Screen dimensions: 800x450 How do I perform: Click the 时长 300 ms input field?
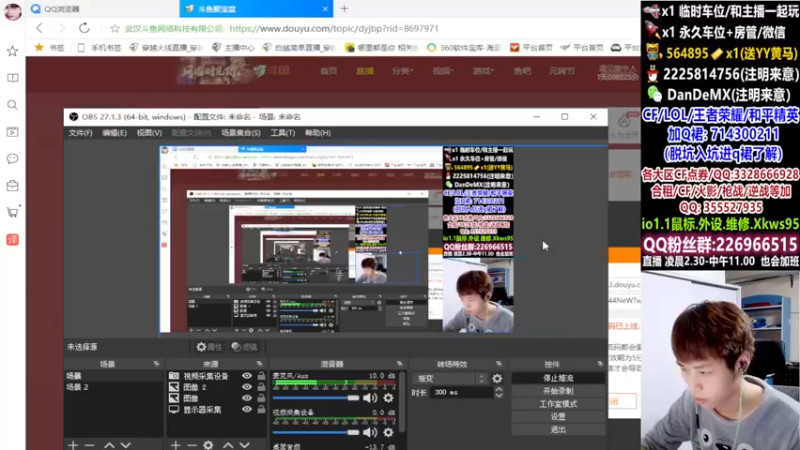[x=462, y=392]
